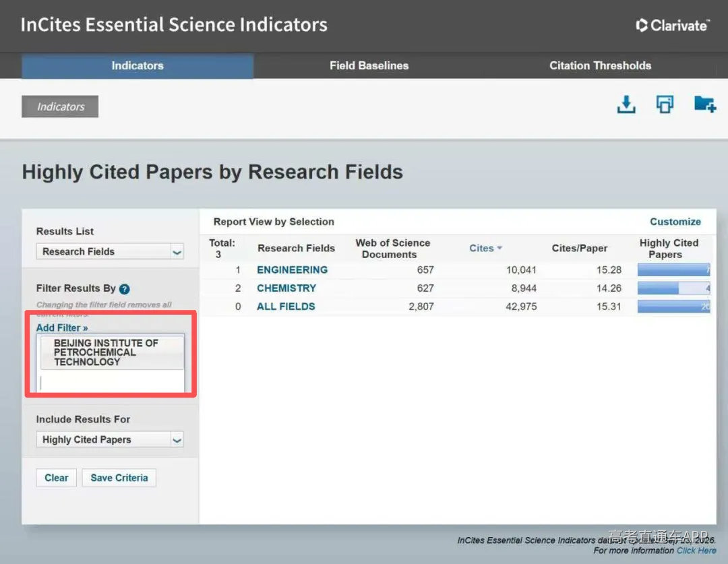The width and height of the screenshot is (728, 564).
Task: Click the gray Indicators breadcrumb button
Action: pos(60,106)
